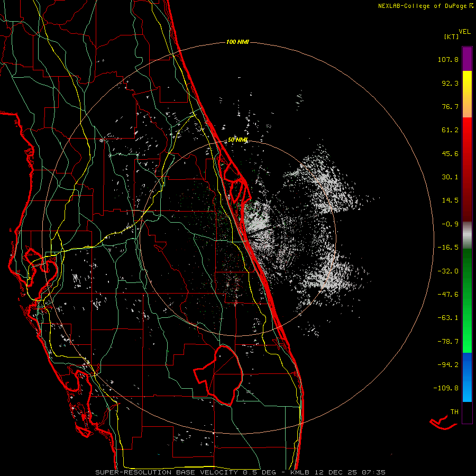Select the 45.6 scale value
This screenshot has width=476, height=476.
click(450, 153)
